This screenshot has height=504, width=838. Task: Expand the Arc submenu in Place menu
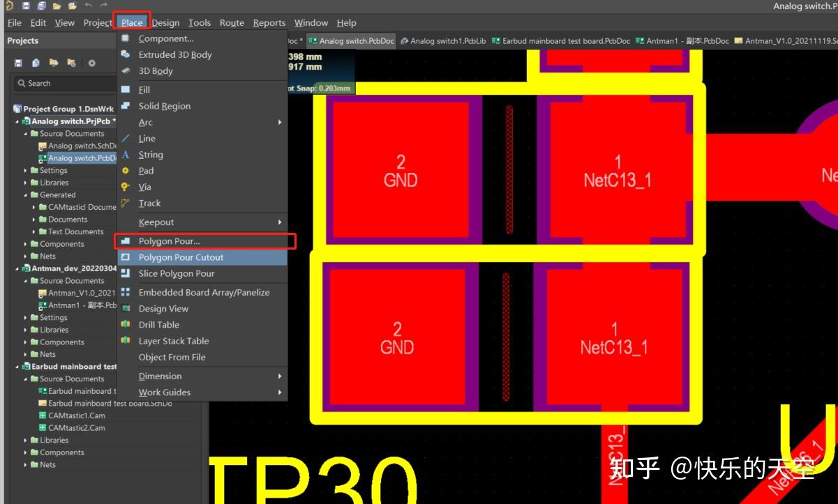[145, 122]
